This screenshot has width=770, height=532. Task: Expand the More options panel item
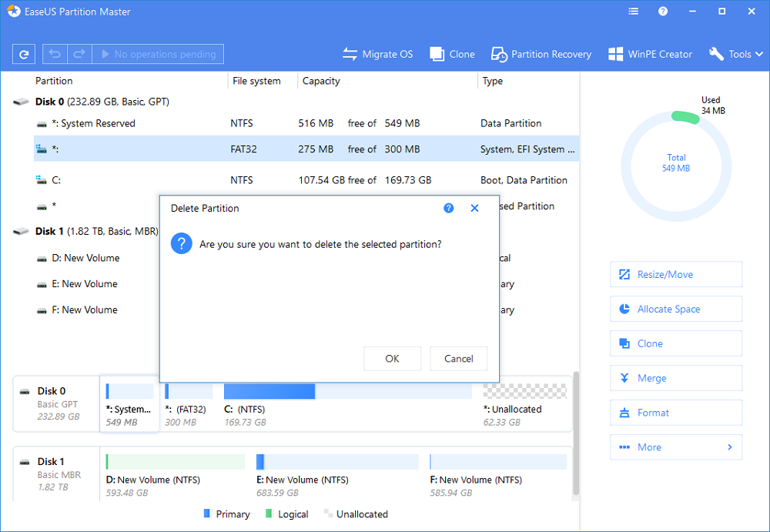click(x=675, y=447)
